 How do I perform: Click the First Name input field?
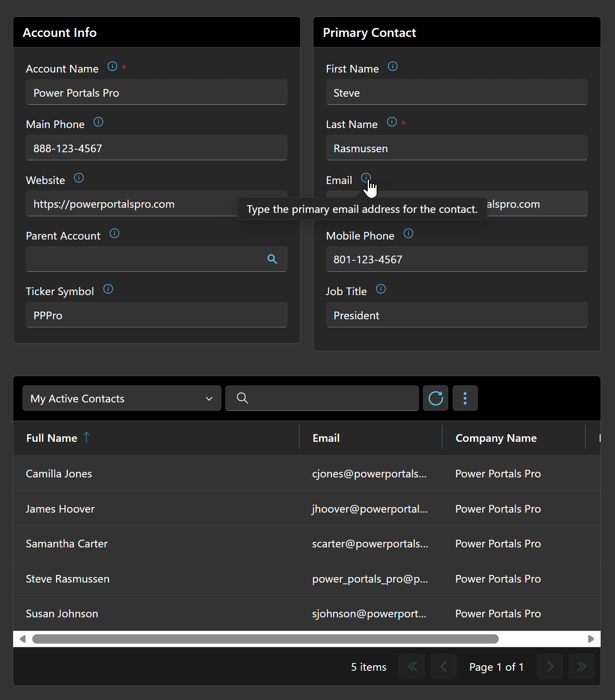point(457,92)
